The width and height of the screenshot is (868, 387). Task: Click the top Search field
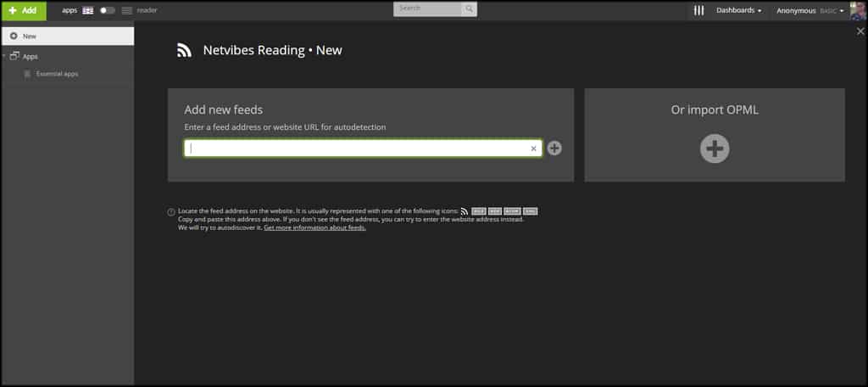(x=427, y=8)
